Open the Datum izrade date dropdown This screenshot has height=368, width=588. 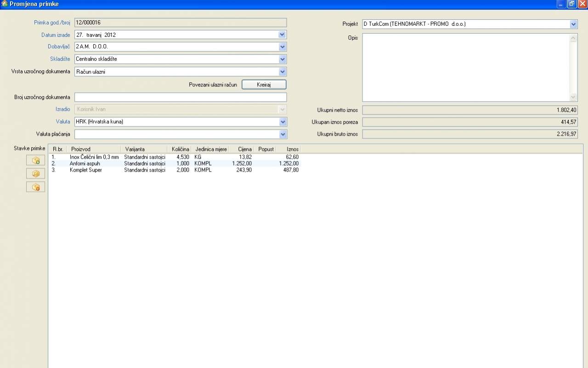(x=282, y=34)
